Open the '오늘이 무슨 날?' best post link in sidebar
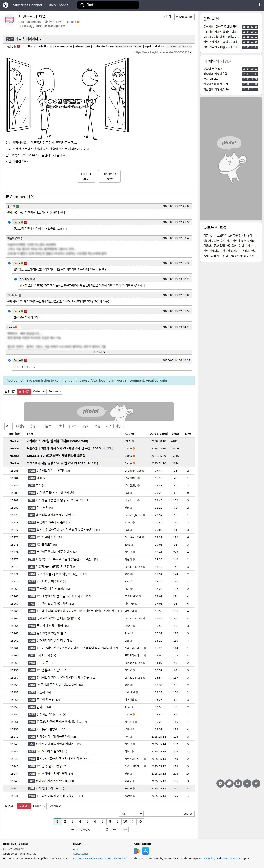 coord(212,69)
